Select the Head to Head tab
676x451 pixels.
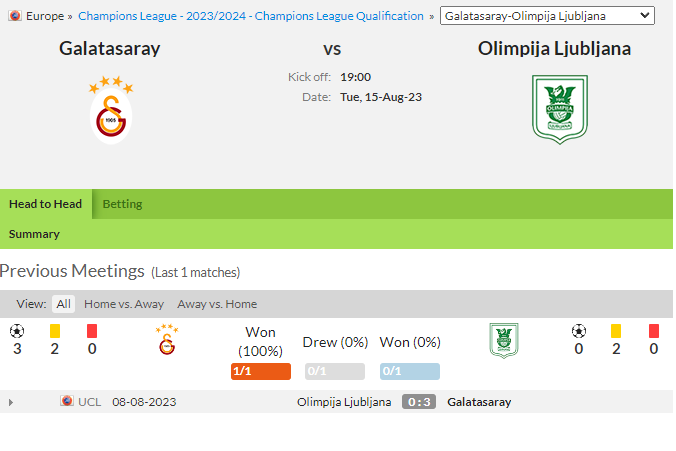point(45,204)
